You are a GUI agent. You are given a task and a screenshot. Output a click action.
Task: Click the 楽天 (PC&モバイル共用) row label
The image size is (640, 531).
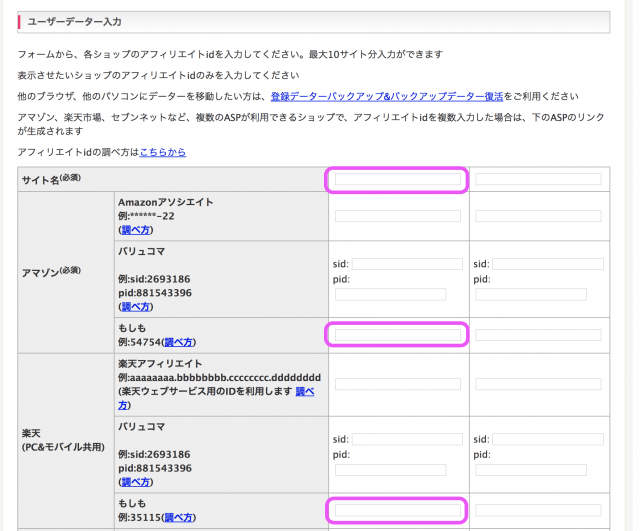[63, 440]
